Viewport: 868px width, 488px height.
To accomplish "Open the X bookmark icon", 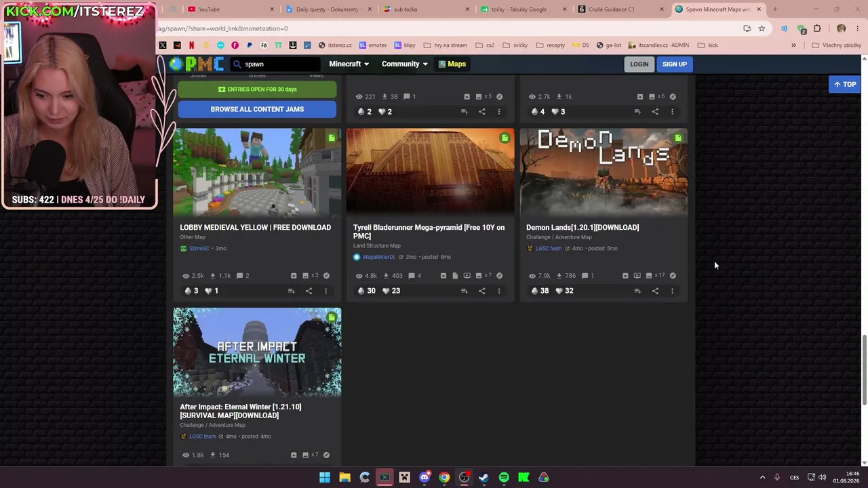I will 163,45.
